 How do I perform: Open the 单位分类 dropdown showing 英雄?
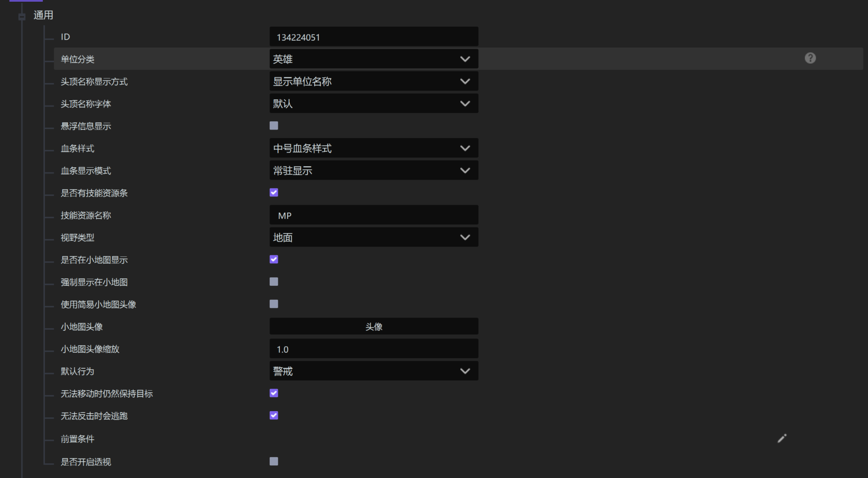374,59
